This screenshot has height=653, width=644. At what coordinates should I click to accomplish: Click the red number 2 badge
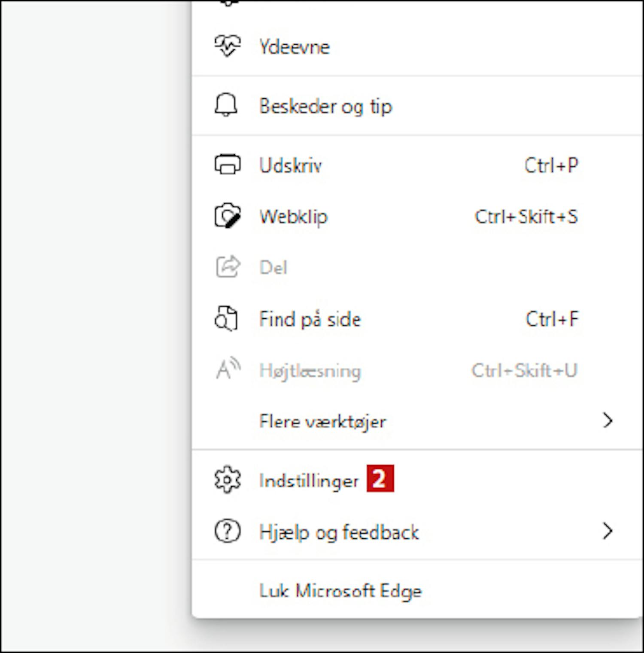(380, 479)
